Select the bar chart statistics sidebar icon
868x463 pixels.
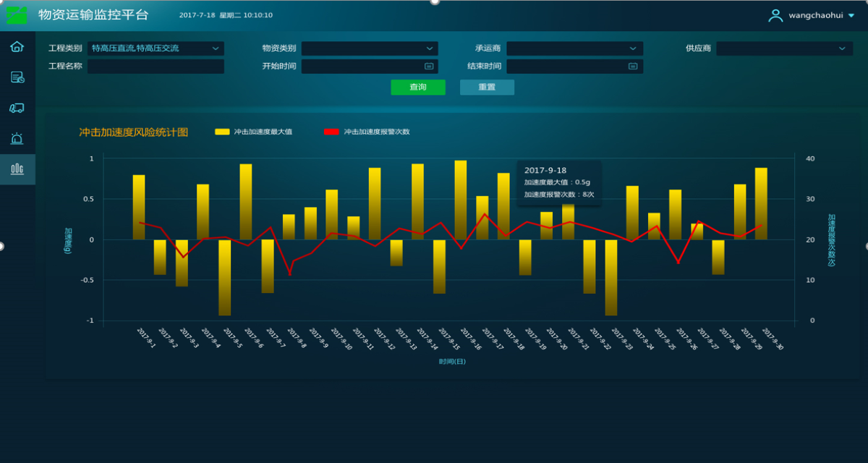pos(17,169)
